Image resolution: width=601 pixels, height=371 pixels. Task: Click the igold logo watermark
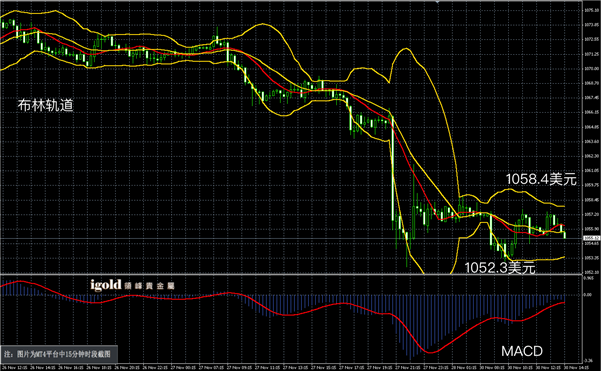coord(133,285)
